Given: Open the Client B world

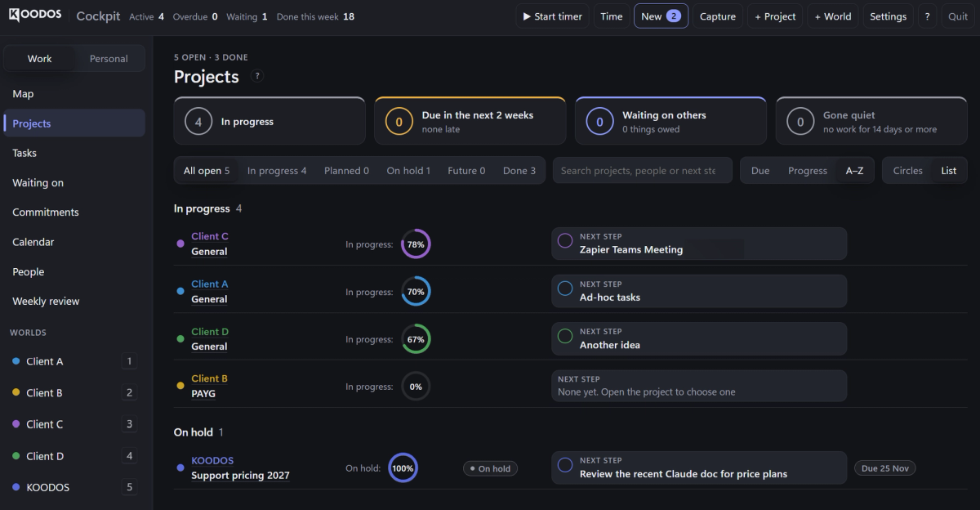Looking at the screenshot, I should pos(74,393).
